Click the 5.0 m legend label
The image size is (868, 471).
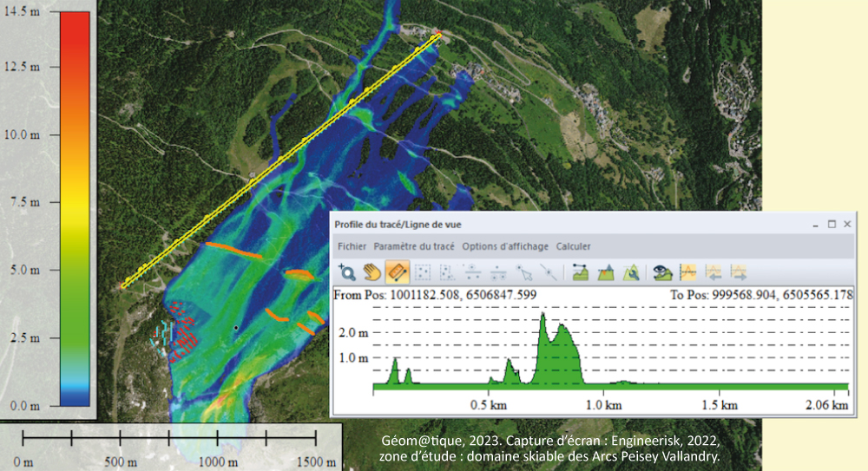point(25,270)
